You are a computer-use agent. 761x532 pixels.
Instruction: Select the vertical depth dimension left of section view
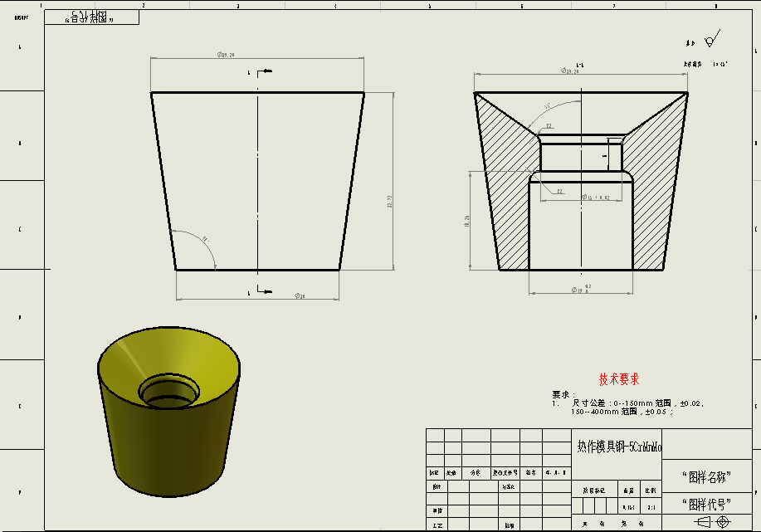click(x=467, y=222)
